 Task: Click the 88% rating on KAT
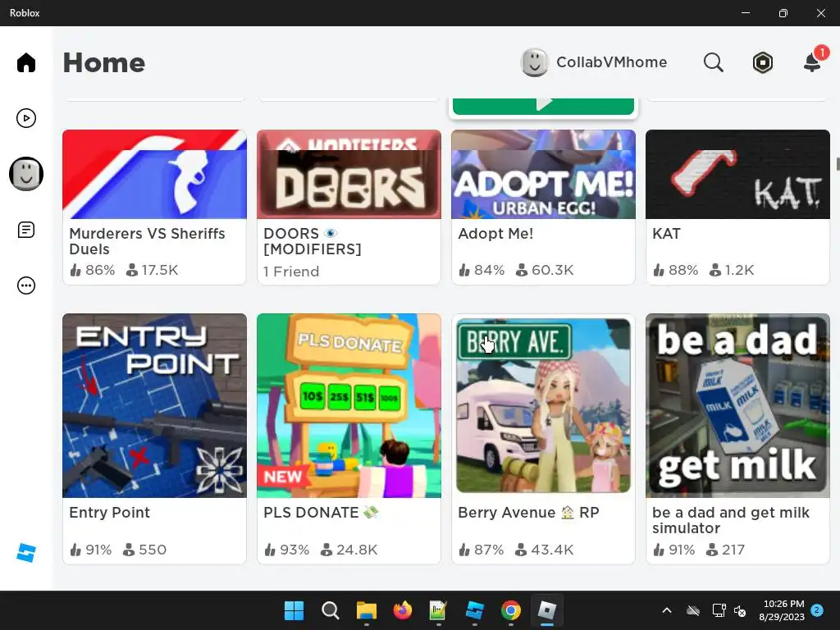[676, 270]
